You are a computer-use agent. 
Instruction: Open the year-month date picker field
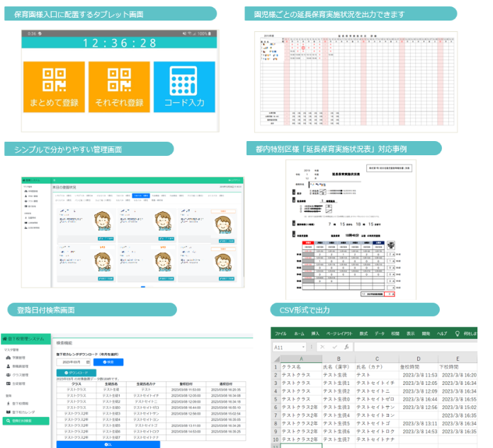pyautogui.click(x=73, y=362)
